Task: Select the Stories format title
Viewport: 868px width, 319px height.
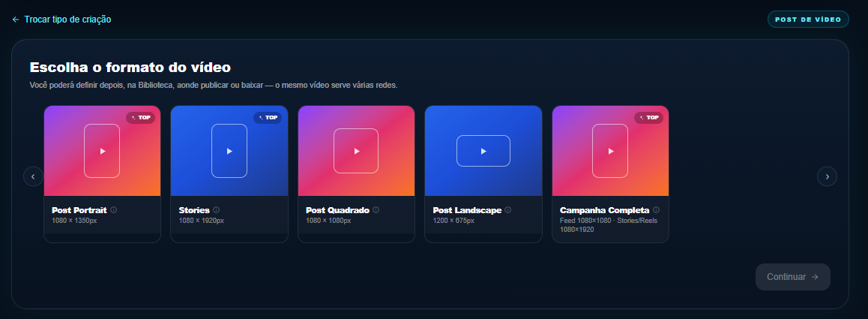Action: (x=194, y=210)
